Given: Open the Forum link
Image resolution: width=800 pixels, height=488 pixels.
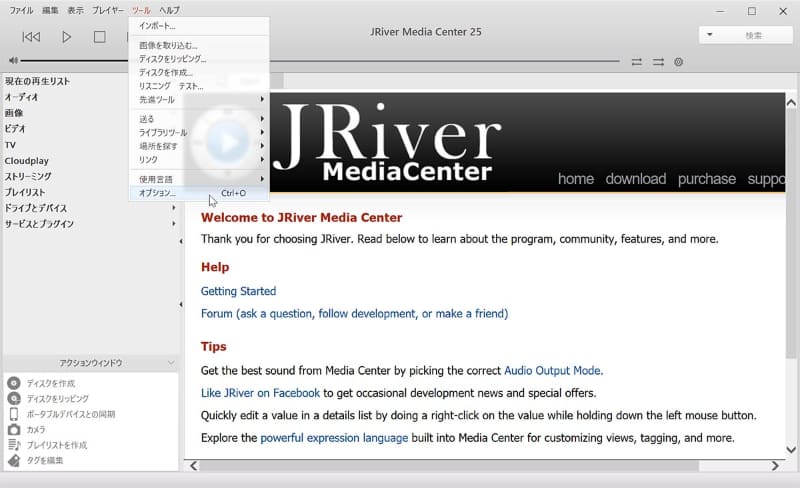Looking at the screenshot, I should tap(354, 313).
